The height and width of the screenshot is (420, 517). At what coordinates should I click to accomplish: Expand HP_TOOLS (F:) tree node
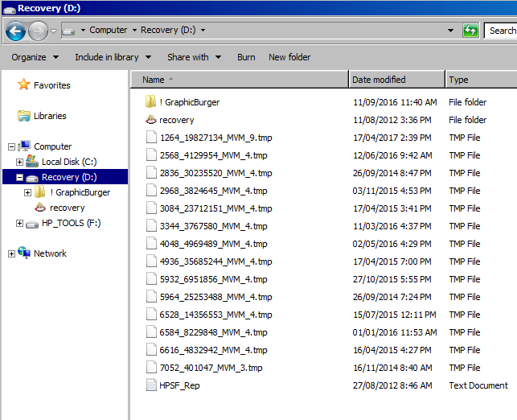coord(19,224)
